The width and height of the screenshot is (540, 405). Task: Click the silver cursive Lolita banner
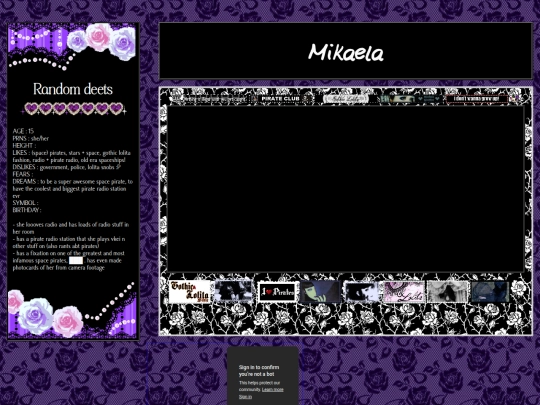coord(345,99)
